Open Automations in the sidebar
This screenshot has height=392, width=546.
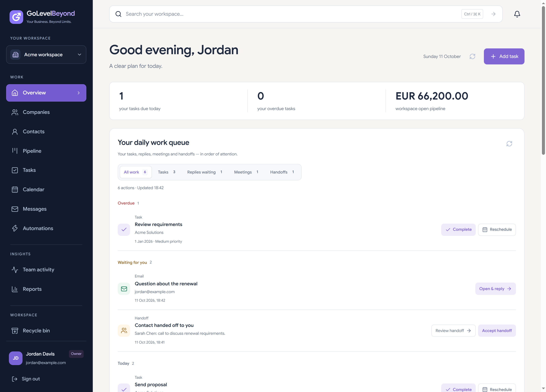(46, 228)
